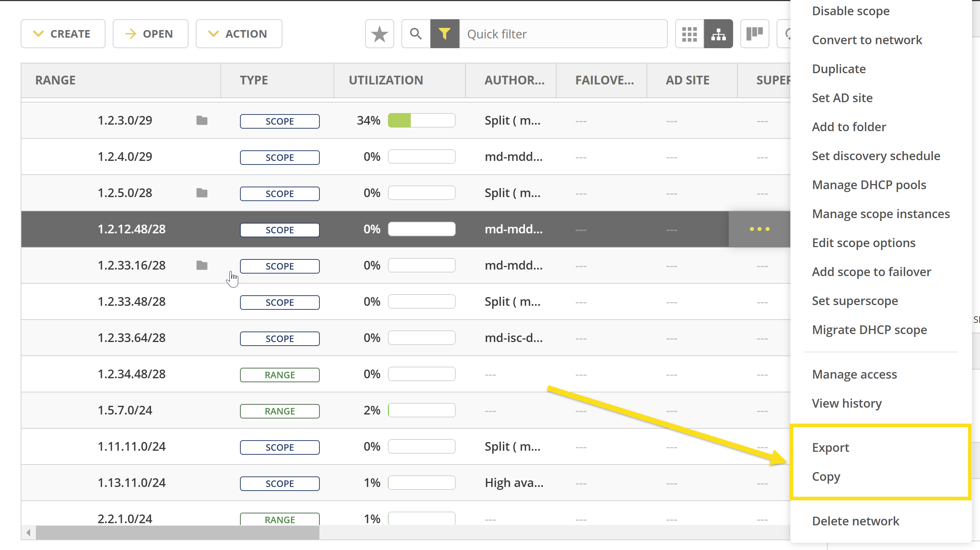Click folder icon beside 1.2.5.0/28
The image size is (980, 550).
202,193
